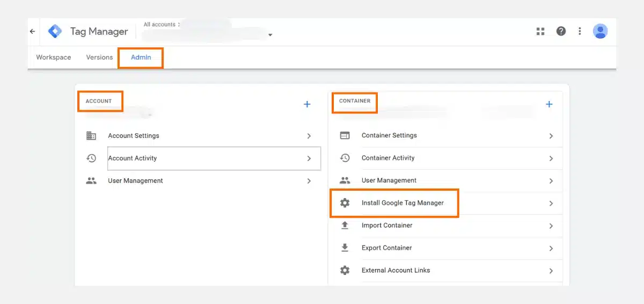Open the help question mark icon
The image size is (644, 304).
coord(561,31)
